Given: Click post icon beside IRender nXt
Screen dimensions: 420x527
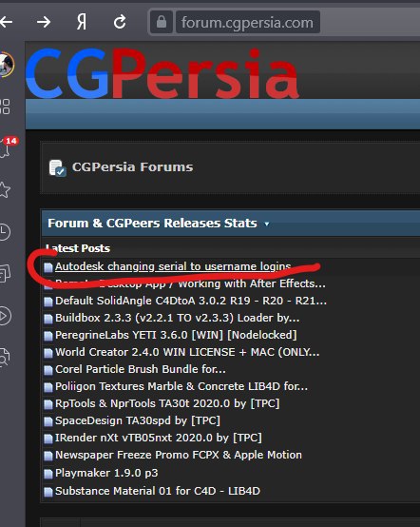Looking at the screenshot, I should click(x=48, y=439).
